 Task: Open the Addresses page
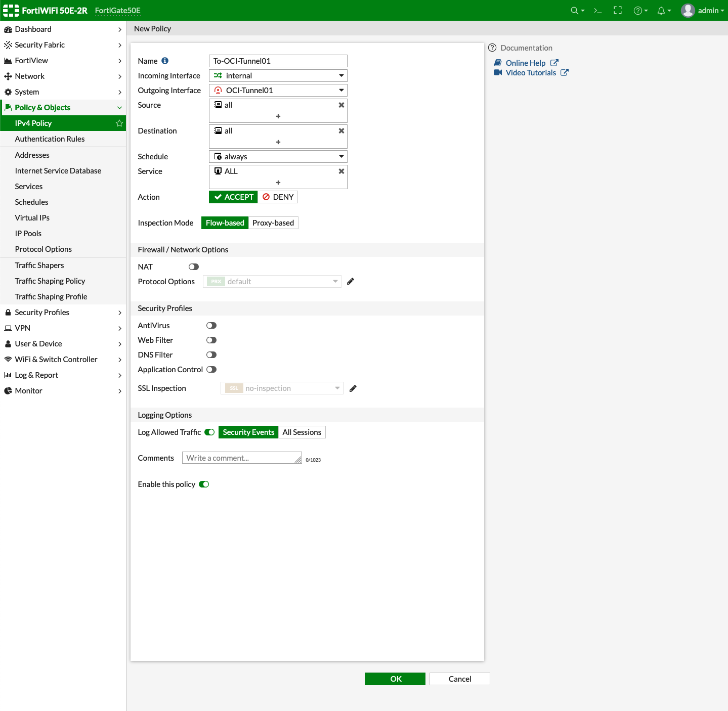coord(63,155)
